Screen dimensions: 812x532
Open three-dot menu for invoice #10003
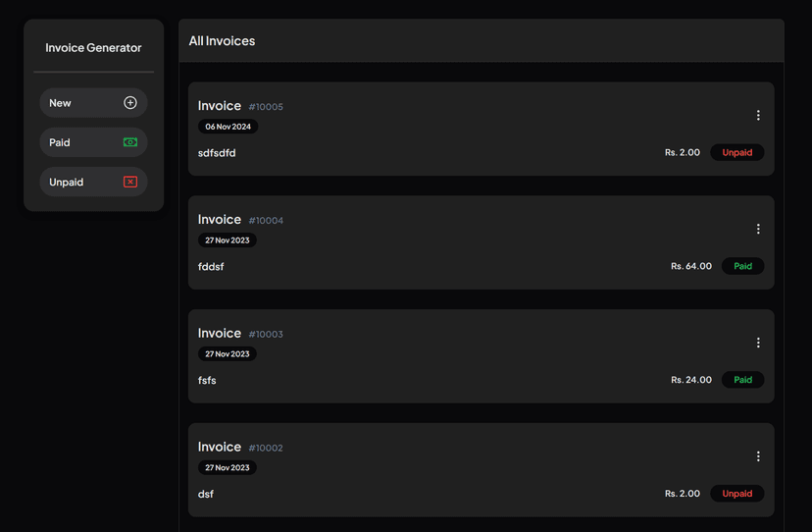click(758, 343)
